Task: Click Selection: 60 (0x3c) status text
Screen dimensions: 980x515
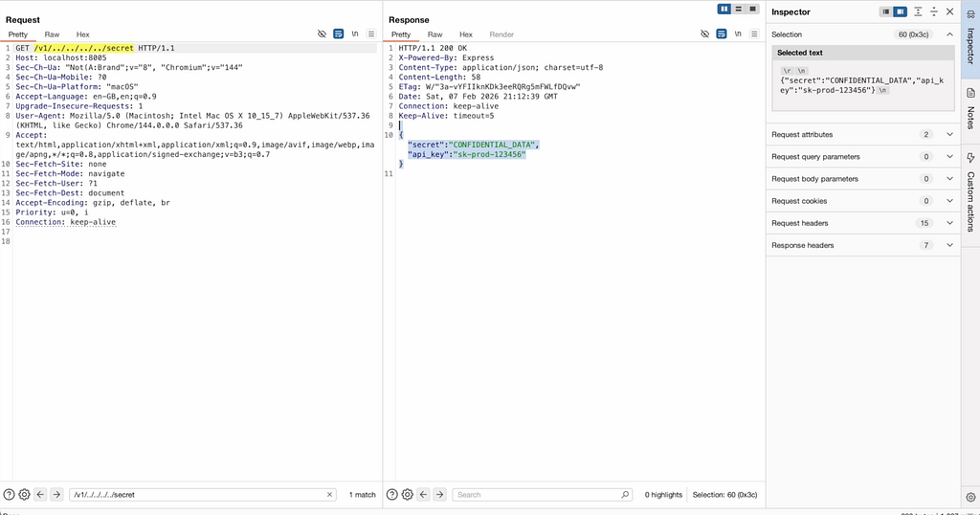Action: click(x=725, y=494)
